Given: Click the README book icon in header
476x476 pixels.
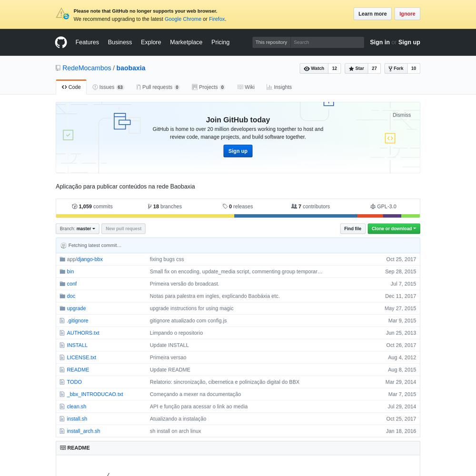Looking at the screenshot, I should (x=63, y=448).
